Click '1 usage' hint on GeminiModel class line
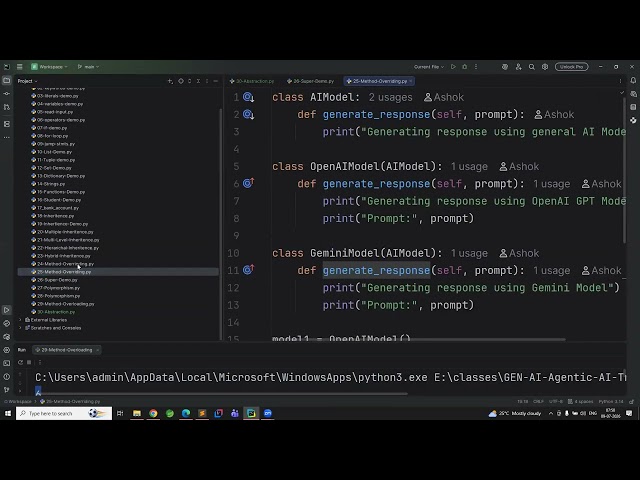This screenshot has height=480, width=640. [469, 253]
